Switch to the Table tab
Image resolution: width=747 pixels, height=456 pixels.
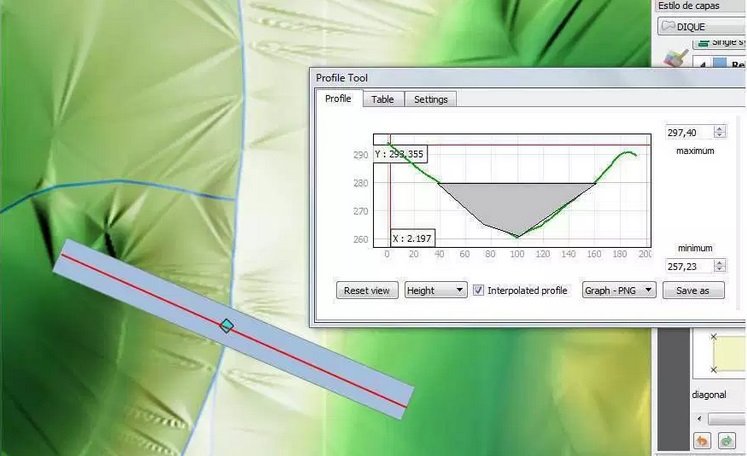coord(382,99)
